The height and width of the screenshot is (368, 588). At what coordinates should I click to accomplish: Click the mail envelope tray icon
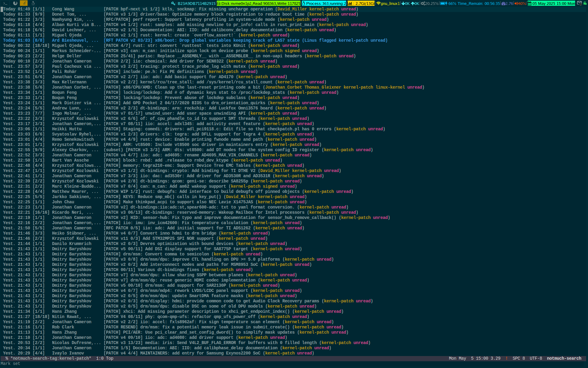click(x=579, y=3)
